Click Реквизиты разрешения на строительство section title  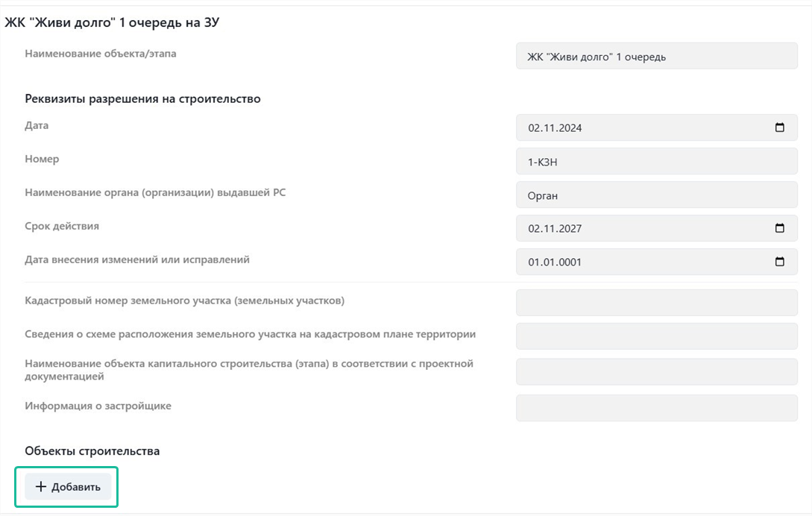point(142,98)
